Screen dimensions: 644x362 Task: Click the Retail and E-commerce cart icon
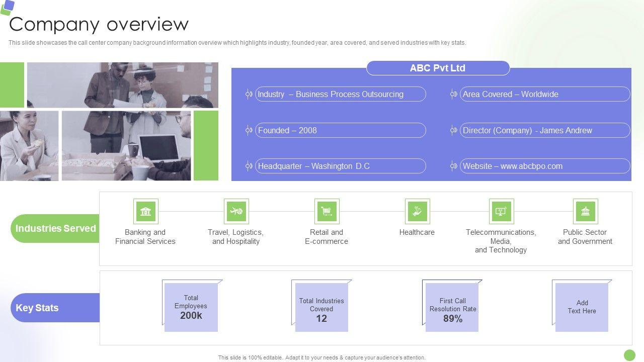[327, 211]
